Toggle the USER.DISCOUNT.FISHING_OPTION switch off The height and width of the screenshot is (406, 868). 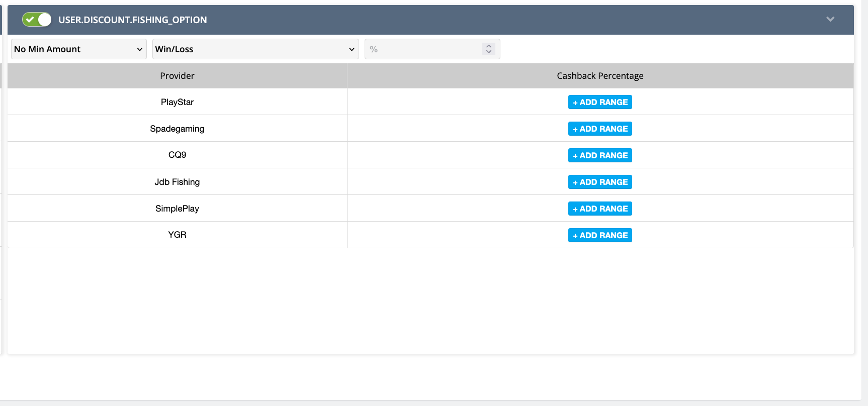[37, 20]
